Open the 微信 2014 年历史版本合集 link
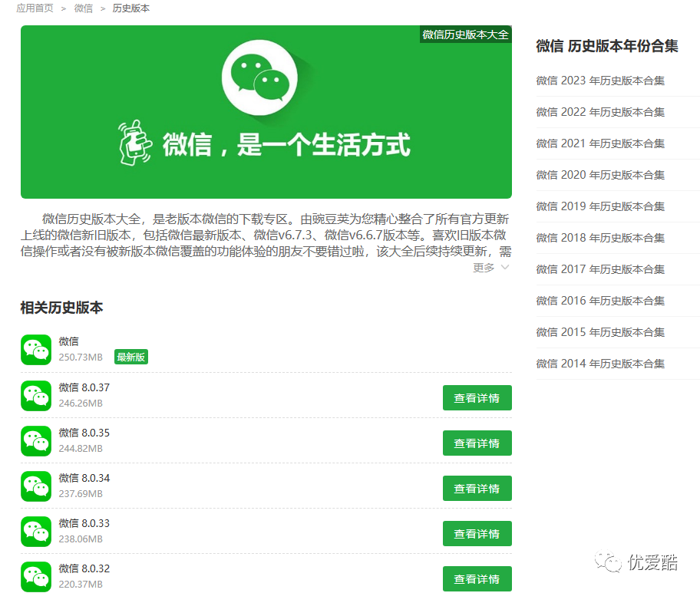Image resolution: width=700 pixels, height=593 pixels. tap(600, 363)
